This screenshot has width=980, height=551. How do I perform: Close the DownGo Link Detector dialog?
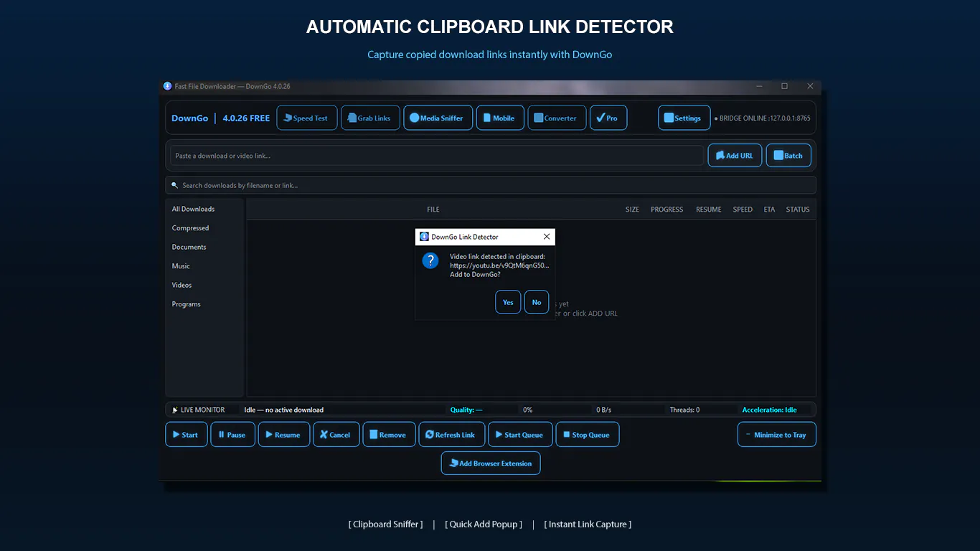point(547,237)
